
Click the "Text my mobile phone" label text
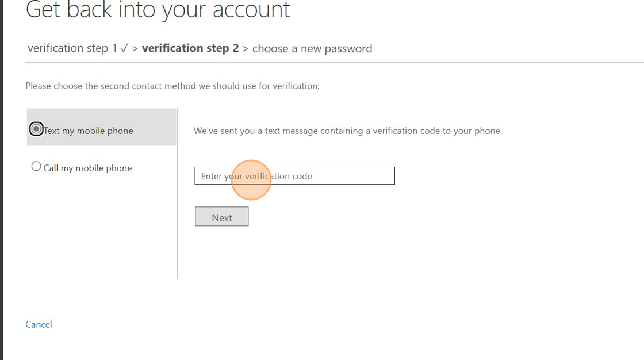tap(89, 131)
